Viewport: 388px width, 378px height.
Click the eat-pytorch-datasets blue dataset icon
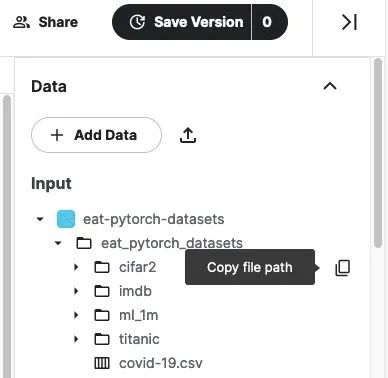point(66,219)
